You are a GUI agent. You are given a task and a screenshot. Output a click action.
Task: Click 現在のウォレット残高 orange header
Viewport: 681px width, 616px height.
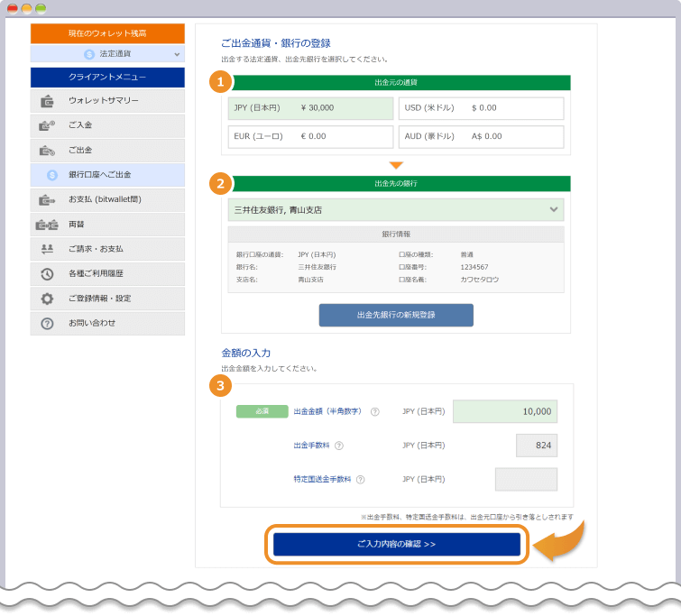coord(107,33)
